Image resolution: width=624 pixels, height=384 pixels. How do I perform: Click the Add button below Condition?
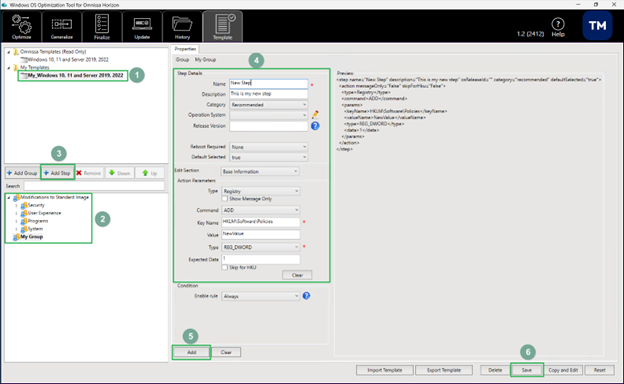click(x=191, y=352)
